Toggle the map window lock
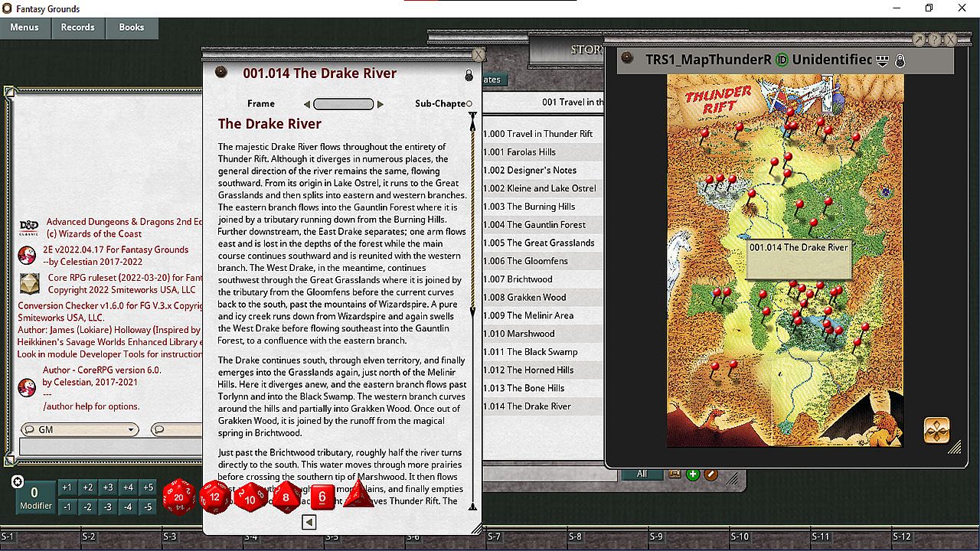 click(x=900, y=60)
